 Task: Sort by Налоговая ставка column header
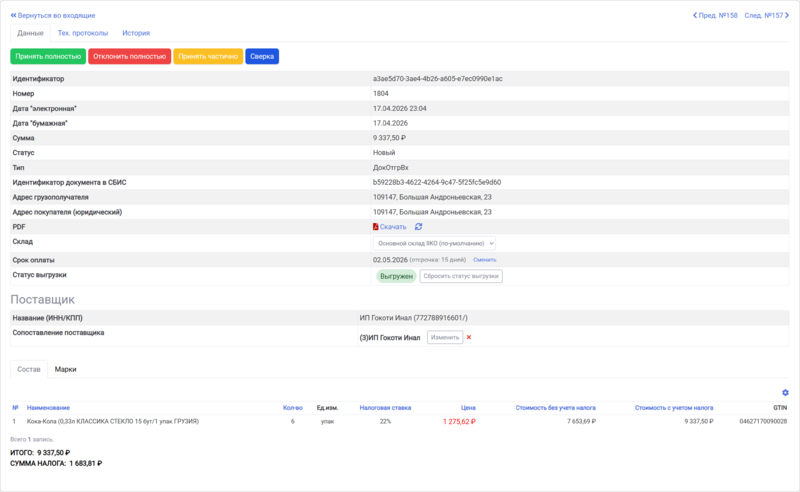(385, 408)
